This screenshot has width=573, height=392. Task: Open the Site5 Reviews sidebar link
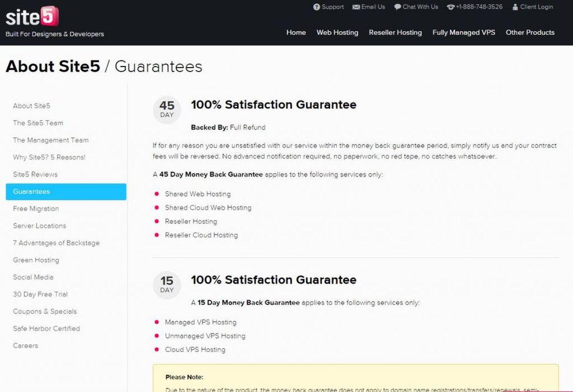pos(35,174)
